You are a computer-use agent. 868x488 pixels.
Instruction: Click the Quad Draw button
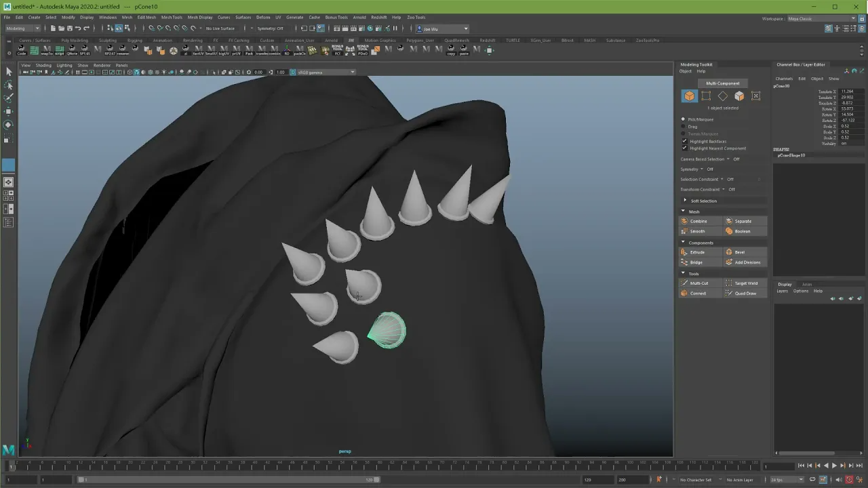[745, 293]
